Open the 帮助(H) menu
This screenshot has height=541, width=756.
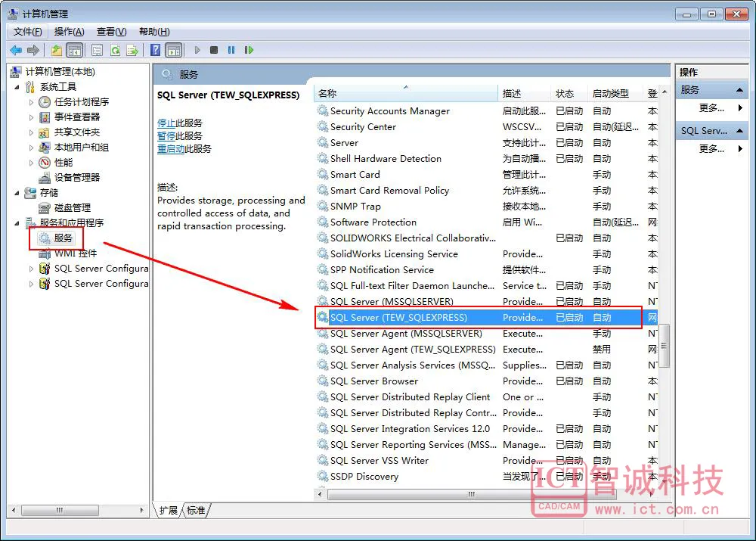pos(154,32)
